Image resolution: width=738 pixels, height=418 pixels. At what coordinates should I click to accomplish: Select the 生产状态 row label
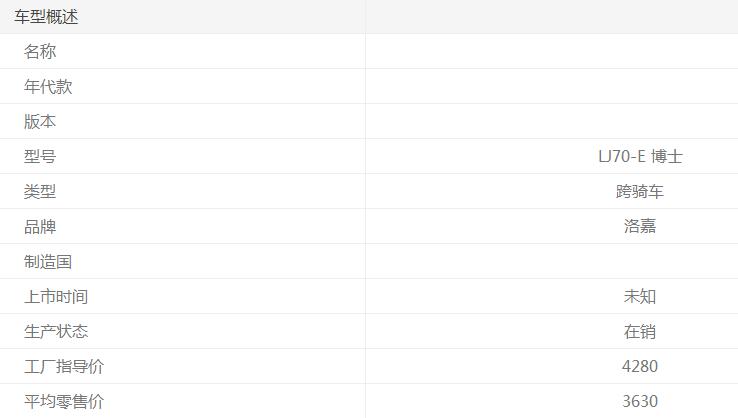click(x=56, y=332)
